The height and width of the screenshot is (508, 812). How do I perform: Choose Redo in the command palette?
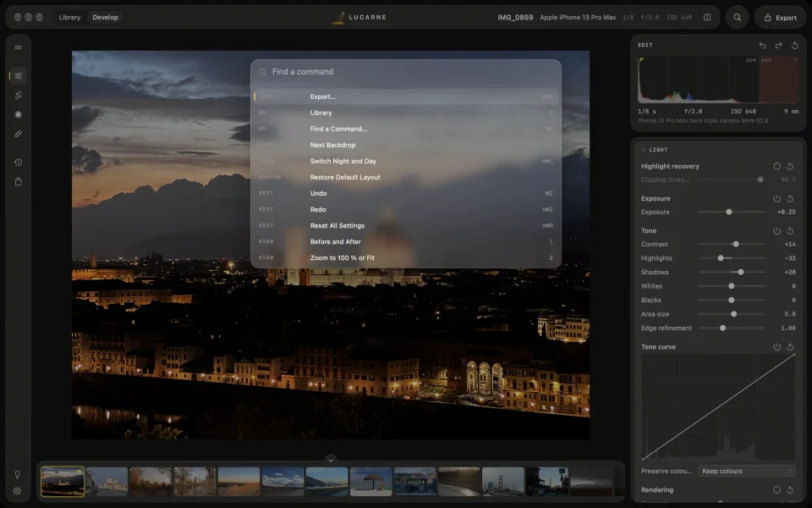coord(405,209)
